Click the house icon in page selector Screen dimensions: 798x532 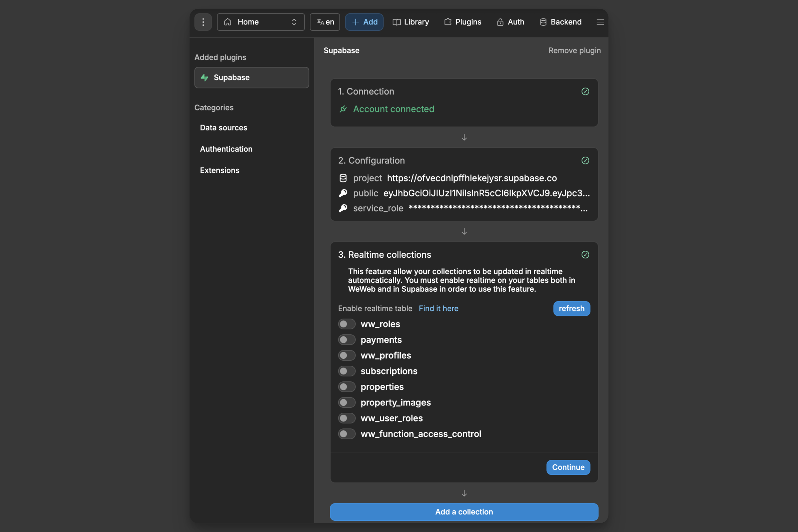[228, 22]
